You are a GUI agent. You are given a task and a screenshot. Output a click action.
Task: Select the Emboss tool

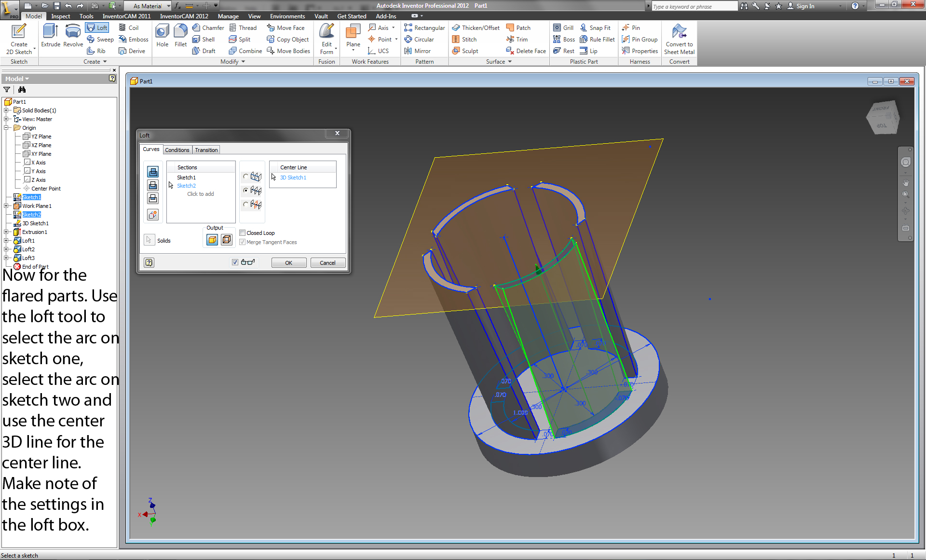[134, 39]
